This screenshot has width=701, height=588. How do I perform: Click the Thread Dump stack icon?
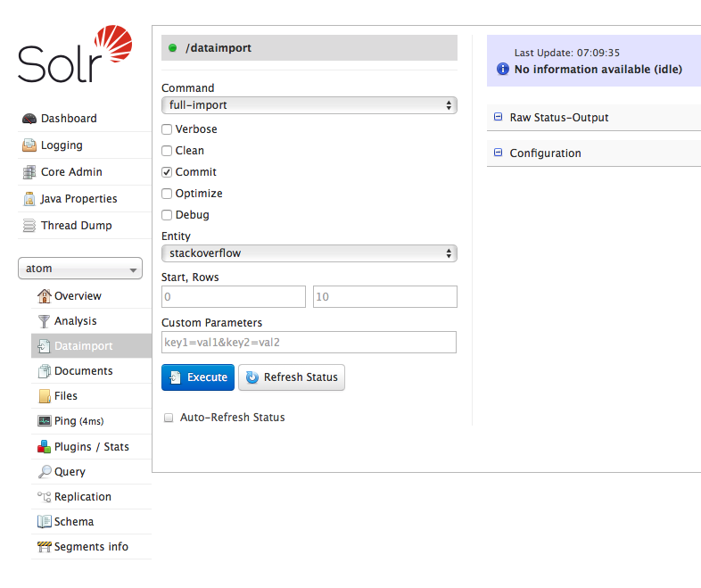(x=29, y=226)
